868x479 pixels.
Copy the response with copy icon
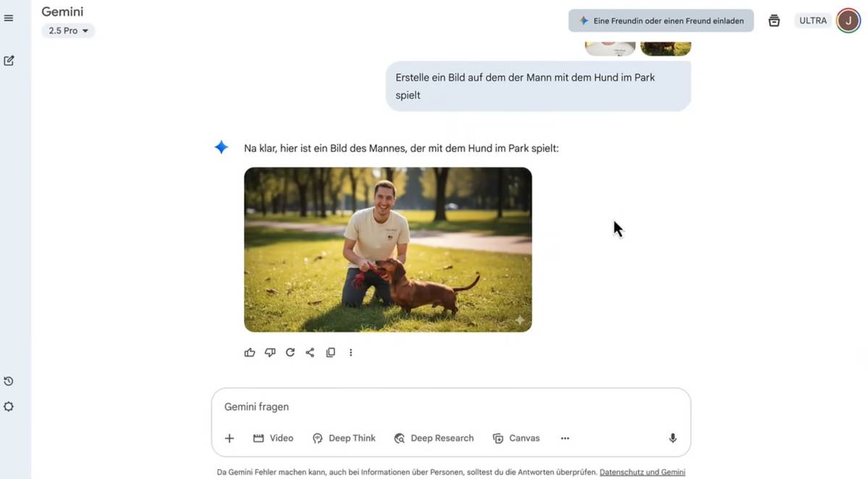pos(331,353)
